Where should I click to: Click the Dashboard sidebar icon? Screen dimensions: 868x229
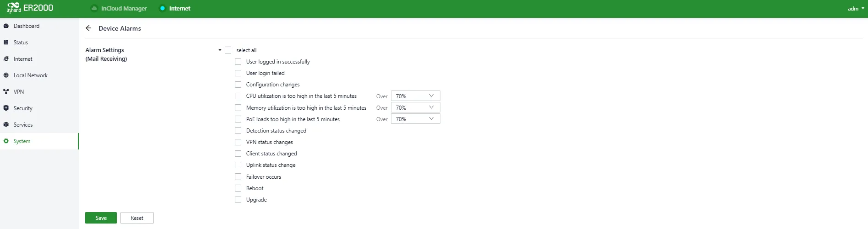(6, 26)
